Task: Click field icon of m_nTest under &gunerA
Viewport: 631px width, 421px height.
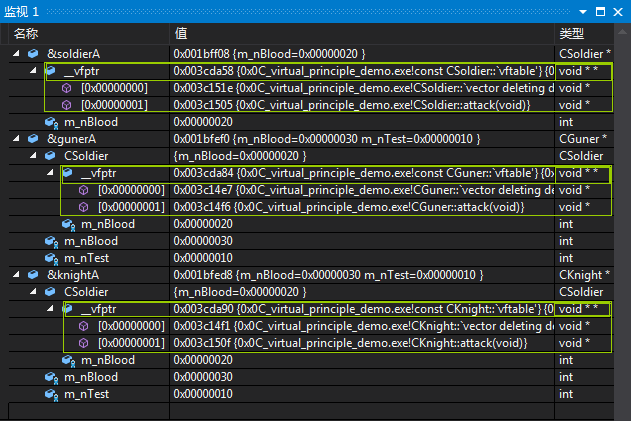Action: tap(52, 258)
